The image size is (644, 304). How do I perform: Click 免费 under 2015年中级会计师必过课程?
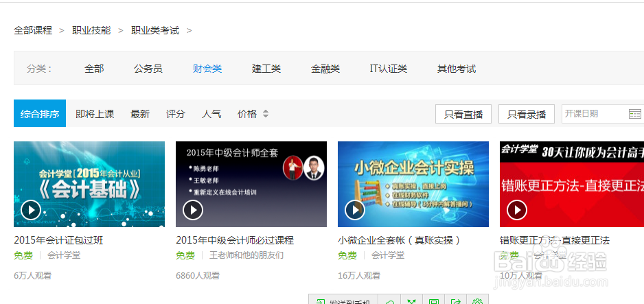(185, 255)
